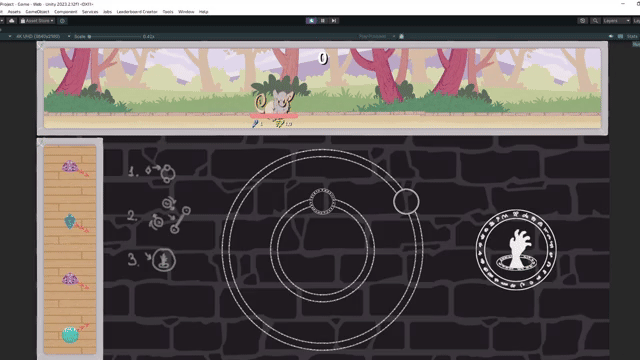Viewport: 640px width, 360px height.
Task: Open the Window menu
Action: [x=186, y=12]
